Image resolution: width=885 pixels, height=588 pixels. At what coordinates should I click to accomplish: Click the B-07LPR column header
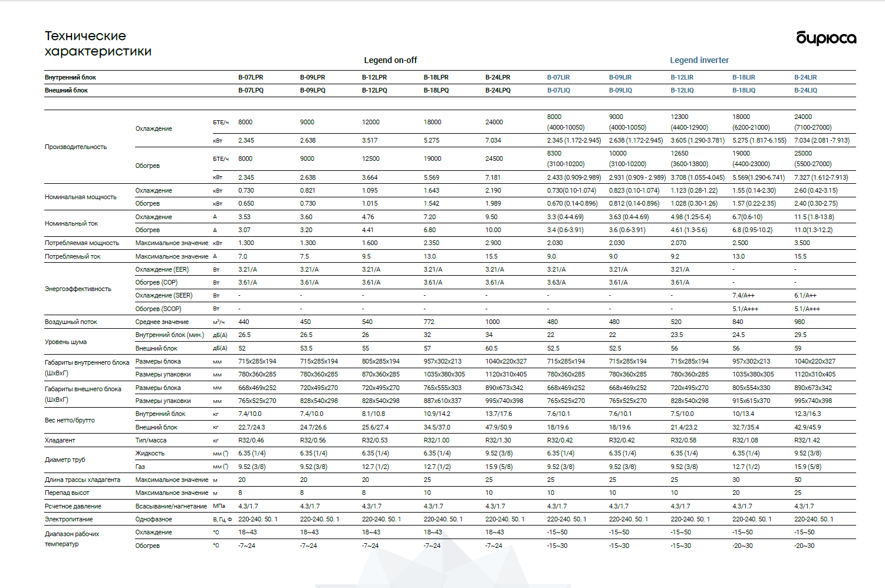(251, 77)
